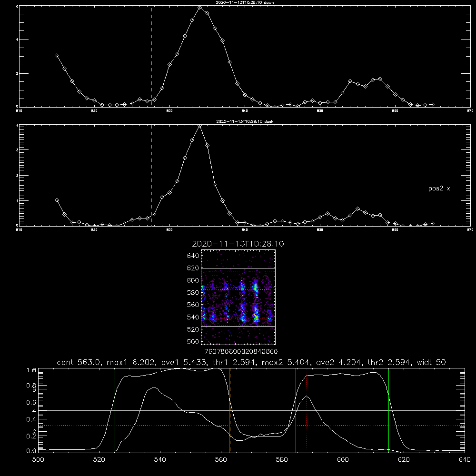Select the first diamond data point in dawn plot

pyautogui.click(x=57, y=56)
